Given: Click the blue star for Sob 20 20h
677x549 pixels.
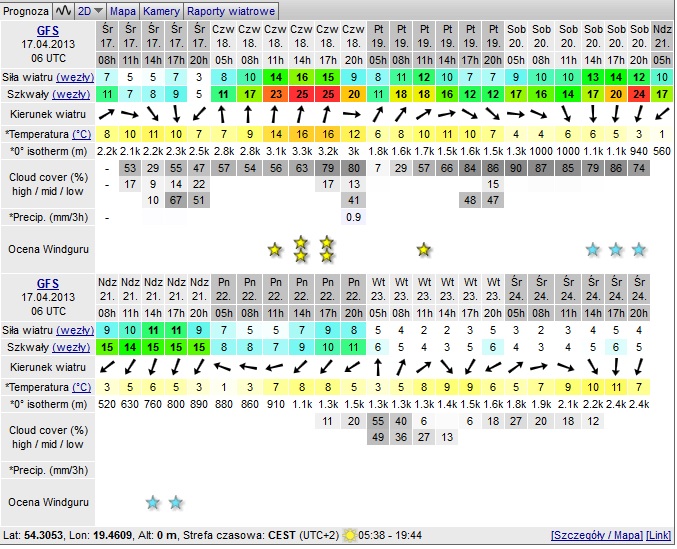Looking at the screenshot, I should click(x=639, y=249).
